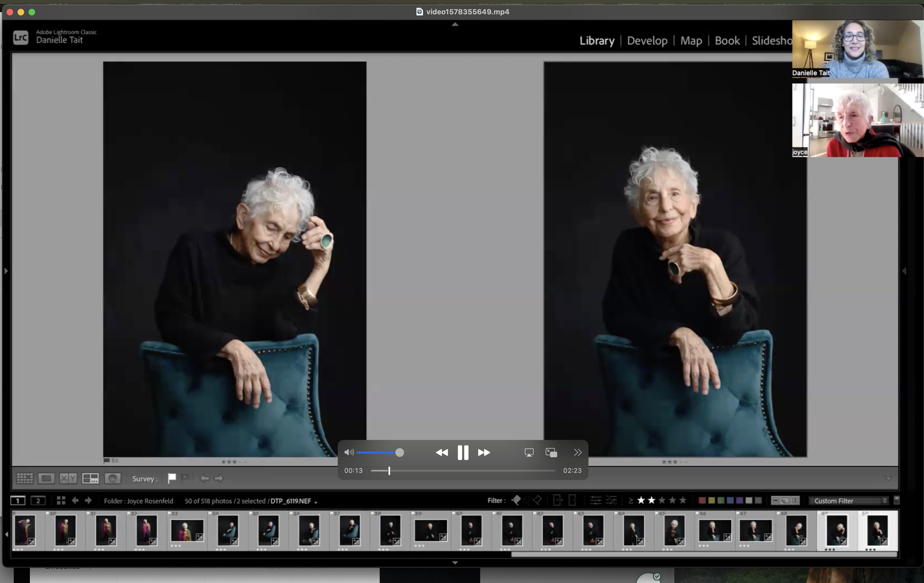924x583 pixels.
Task: Flag photo as pick in Survey toolbar
Action: tap(172, 478)
